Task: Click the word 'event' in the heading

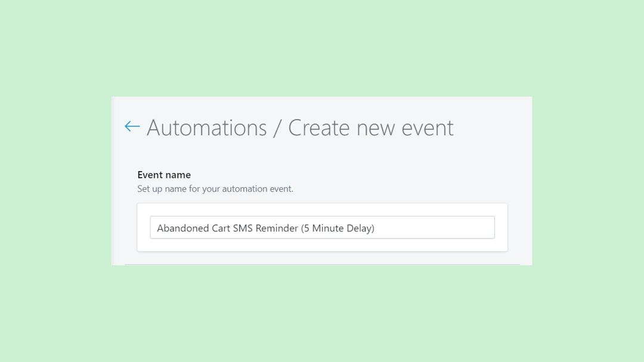Action: 427,128
